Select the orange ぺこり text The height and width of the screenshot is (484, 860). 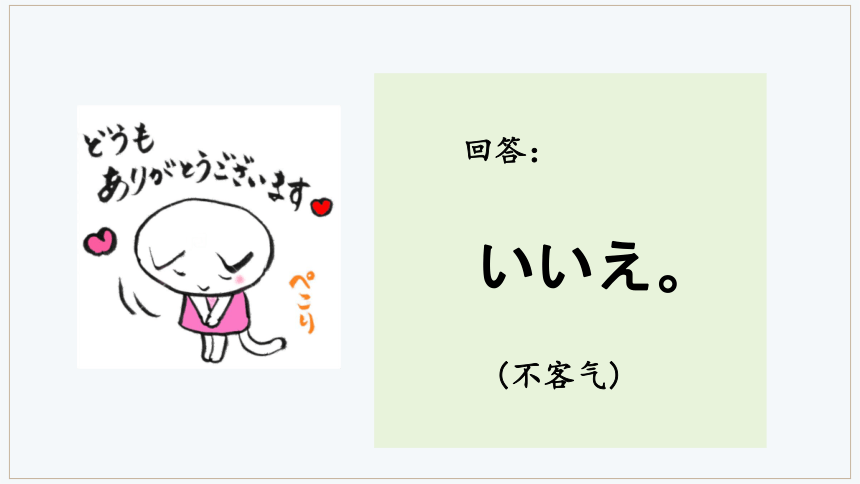pos(303,302)
